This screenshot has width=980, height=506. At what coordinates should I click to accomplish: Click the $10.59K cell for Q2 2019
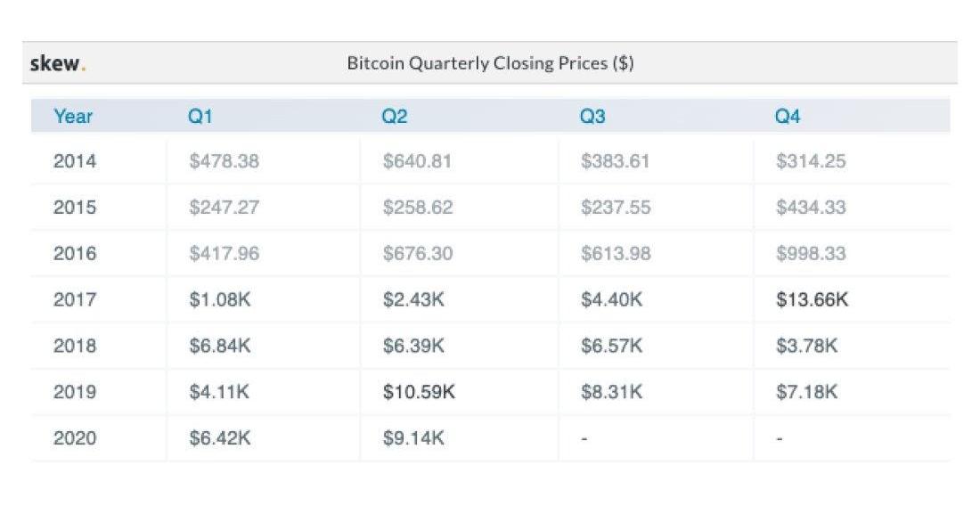(419, 392)
